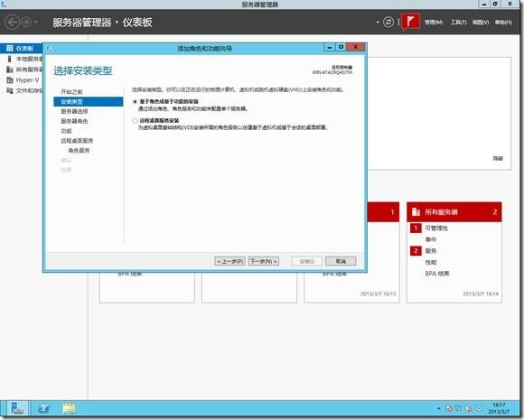Open BPA 结果 in 所有服务器 tile
This screenshot has height=420, width=524.
(437, 274)
